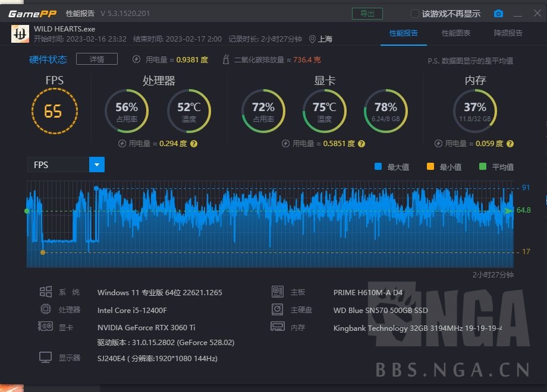This screenshot has height=392, width=547.
Task: Click the 详情 details button
Action: pos(97,59)
